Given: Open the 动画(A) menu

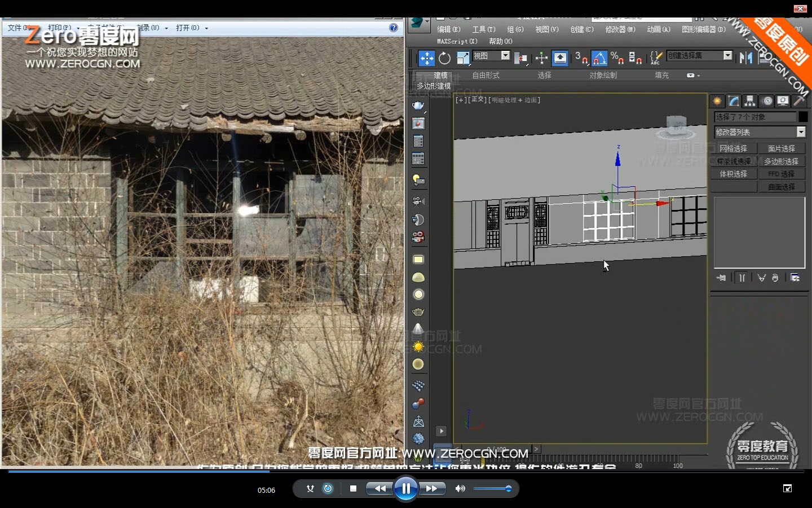Looking at the screenshot, I should click(x=659, y=29).
